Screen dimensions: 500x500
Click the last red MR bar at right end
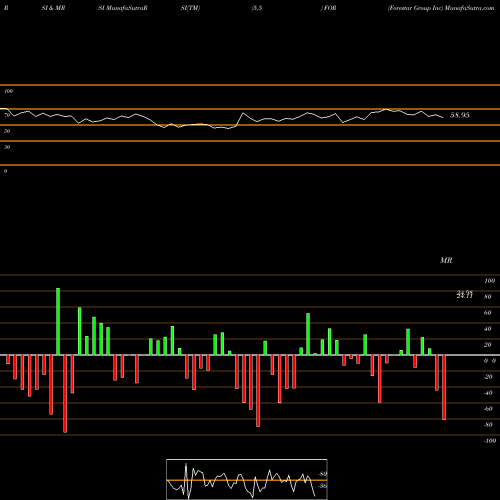[444, 387]
